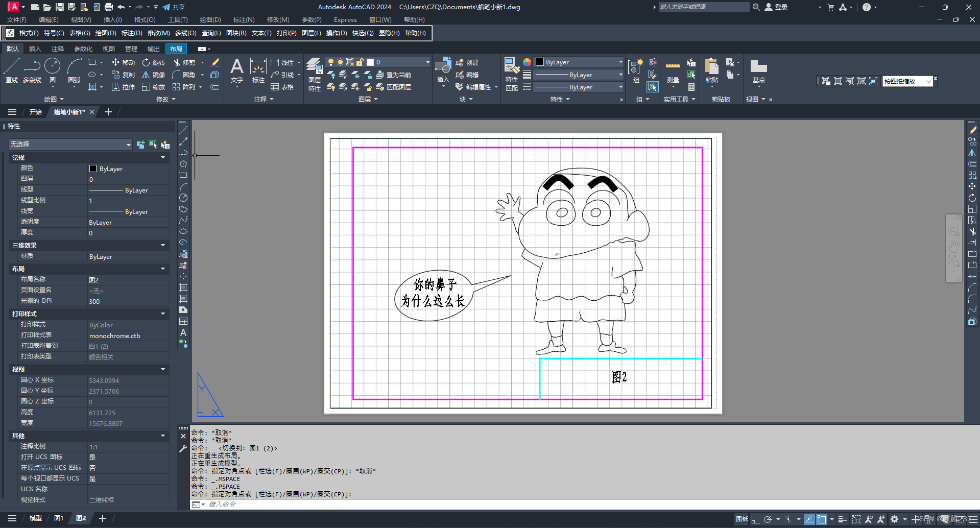Choose the Stretch (拉伸) tool
The image size is (980, 528).
point(123,87)
